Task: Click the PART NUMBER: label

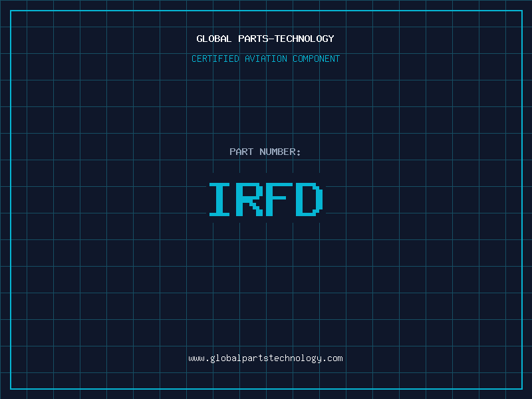Action: coord(265,152)
